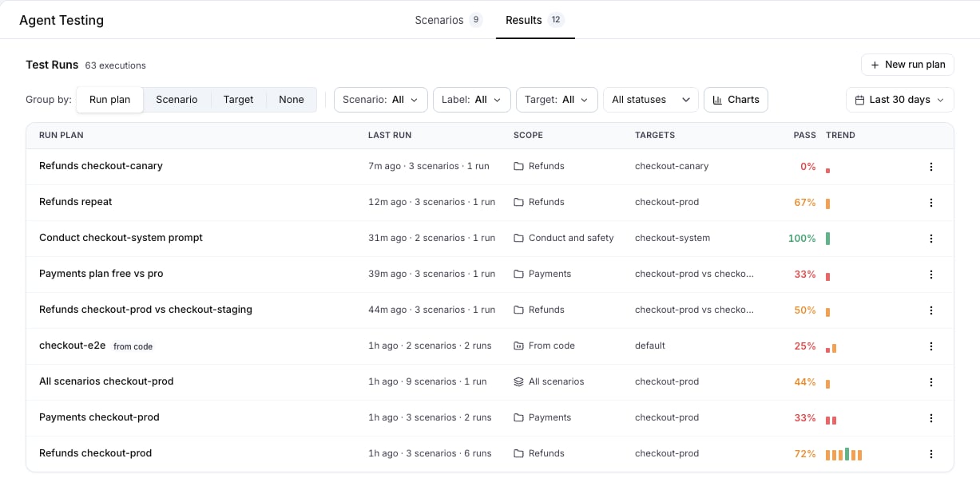Click layers icon beside All scenarios scope
Image resolution: width=980 pixels, height=482 pixels.
[518, 381]
